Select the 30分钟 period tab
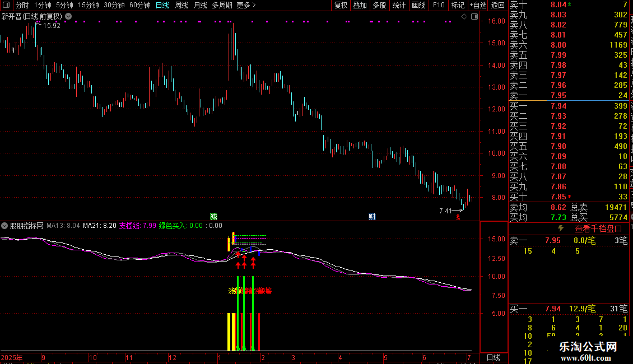Viewport: 633px width, 364px height. click(114, 5)
